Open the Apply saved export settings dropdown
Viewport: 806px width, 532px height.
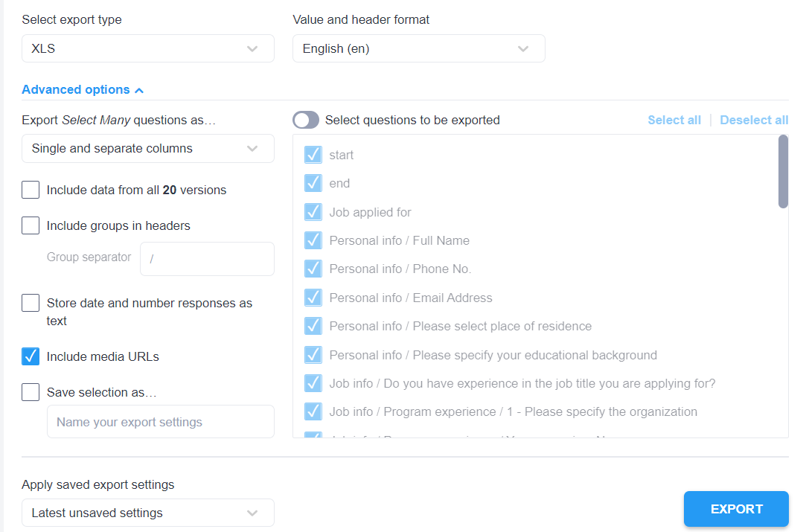click(147, 513)
